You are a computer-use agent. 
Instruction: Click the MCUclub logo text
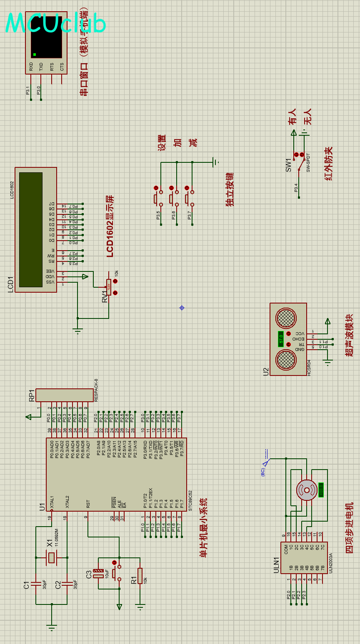coord(55,23)
